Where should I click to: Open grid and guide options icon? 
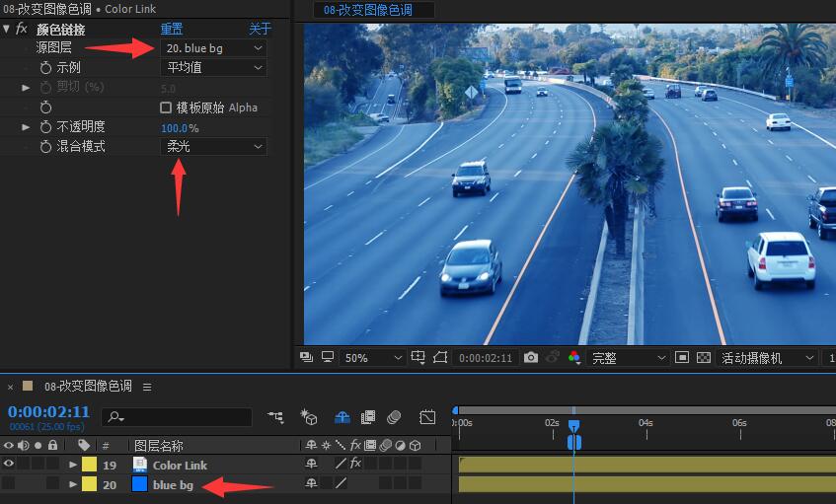click(x=418, y=357)
